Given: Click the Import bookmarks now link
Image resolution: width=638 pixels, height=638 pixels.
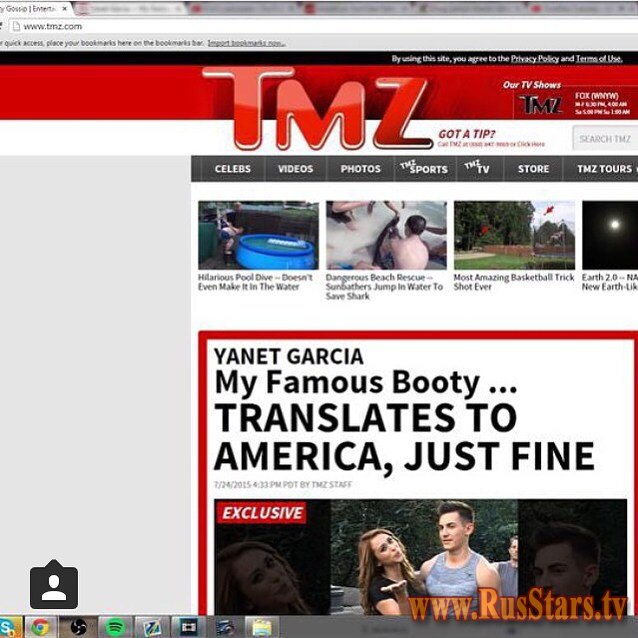Looking at the screenshot, I should pos(246,43).
